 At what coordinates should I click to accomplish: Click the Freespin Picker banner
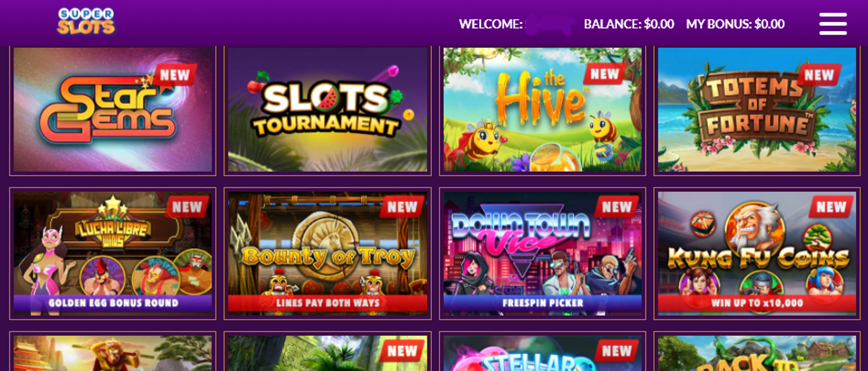pyautogui.click(x=542, y=303)
